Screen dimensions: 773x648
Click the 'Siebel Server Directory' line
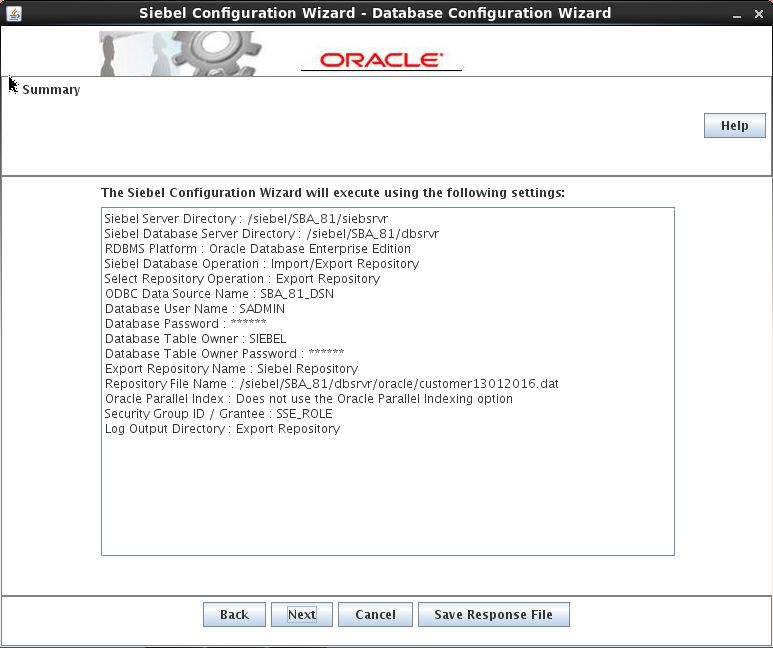(246, 218)
